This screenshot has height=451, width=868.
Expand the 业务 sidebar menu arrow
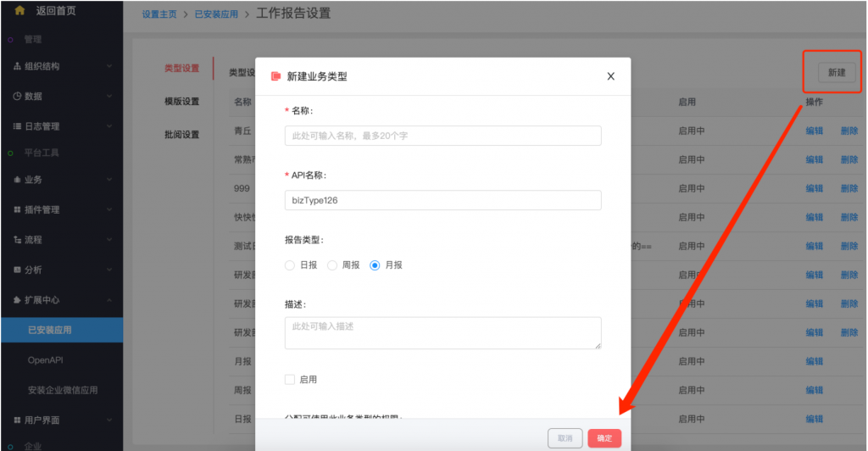tap(109, 180)
